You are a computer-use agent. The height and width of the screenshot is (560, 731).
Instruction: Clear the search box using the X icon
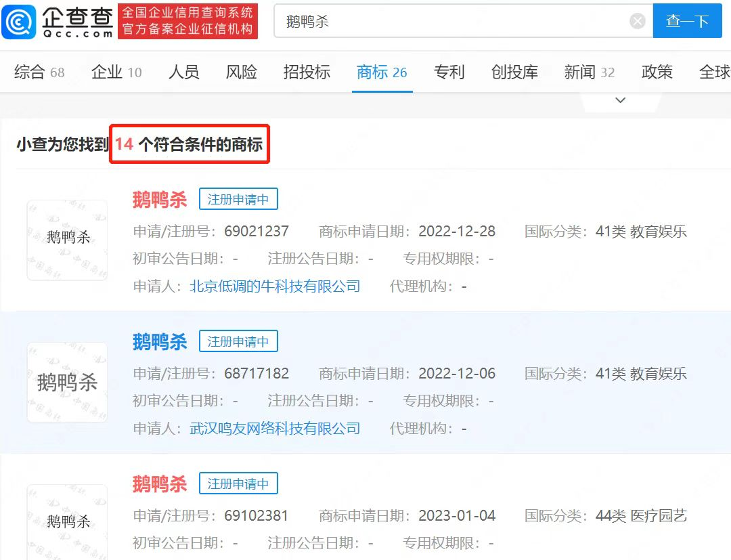click(637, 20)
